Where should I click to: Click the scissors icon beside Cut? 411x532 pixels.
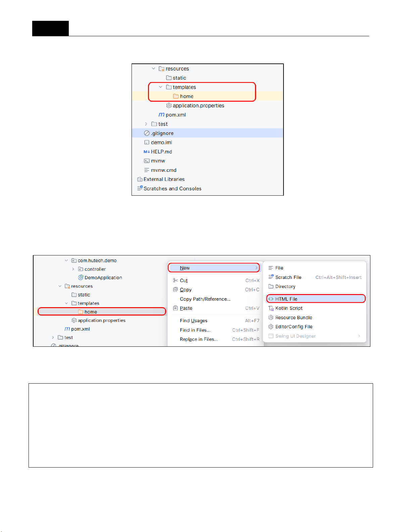point(175,281)
